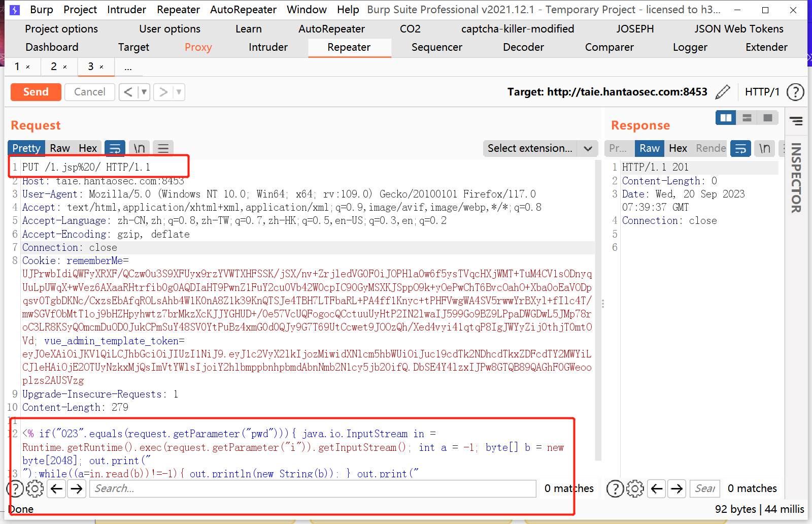This screenshot has width=812, height=524.
Task: Click the pencil icon to edit the Target URL
Action: 723,92
